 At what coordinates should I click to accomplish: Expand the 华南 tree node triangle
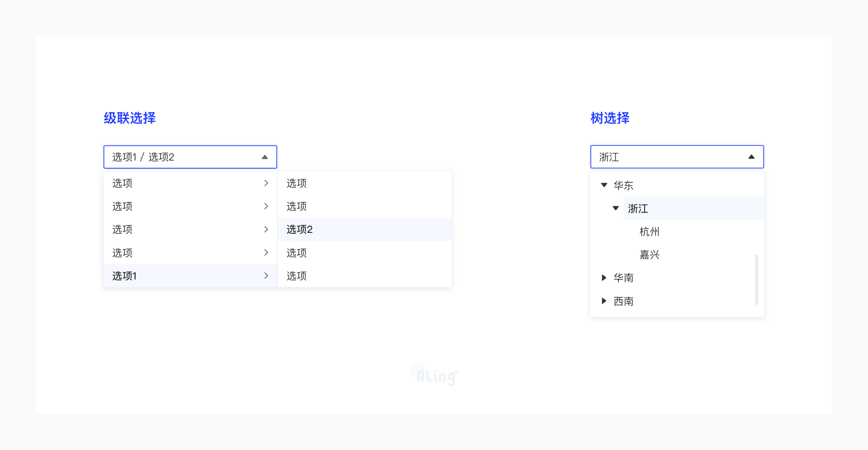click(604, 278)
